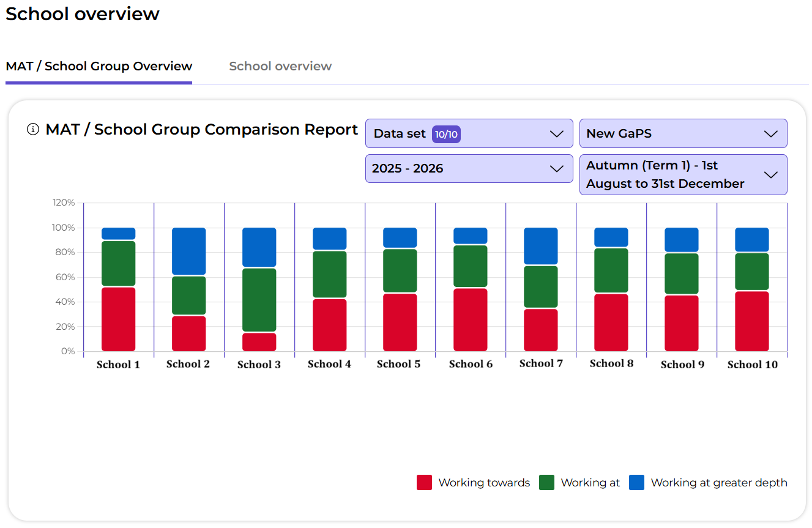
Task: Click School 3's green Working at bar segment
Action: 259,300
